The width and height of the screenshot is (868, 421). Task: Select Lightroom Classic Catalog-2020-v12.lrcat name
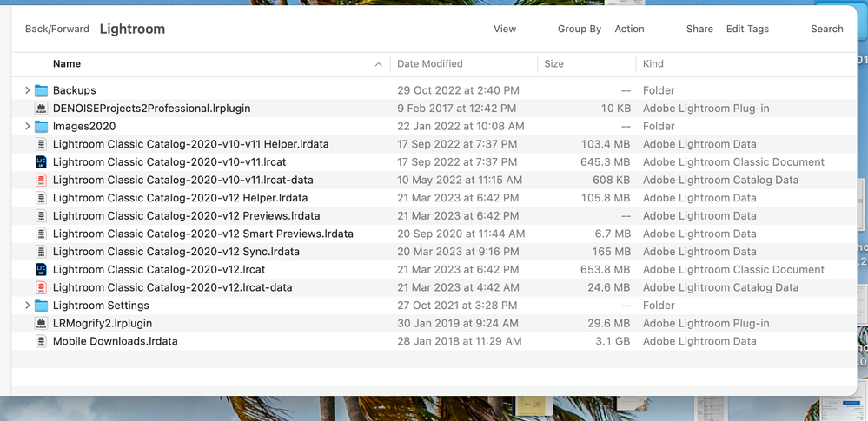159,269
